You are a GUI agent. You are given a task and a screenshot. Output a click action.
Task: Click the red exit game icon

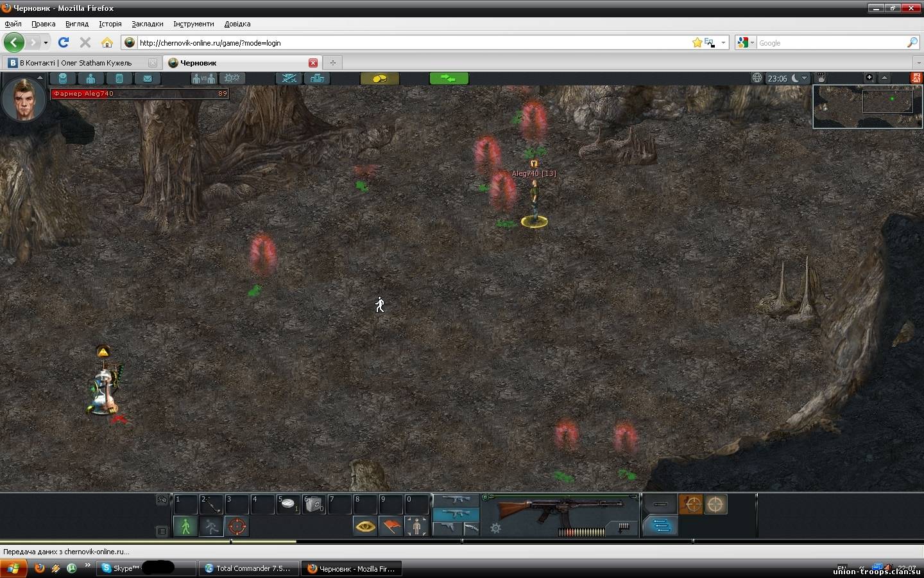tap(916, 78)
